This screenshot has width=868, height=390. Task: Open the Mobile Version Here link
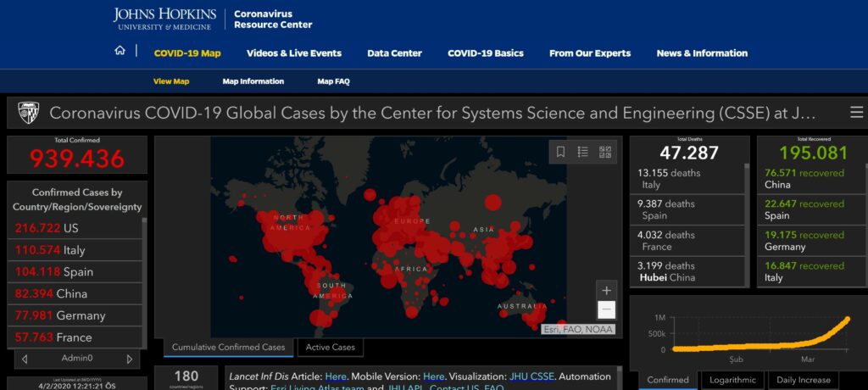point(433,376)
